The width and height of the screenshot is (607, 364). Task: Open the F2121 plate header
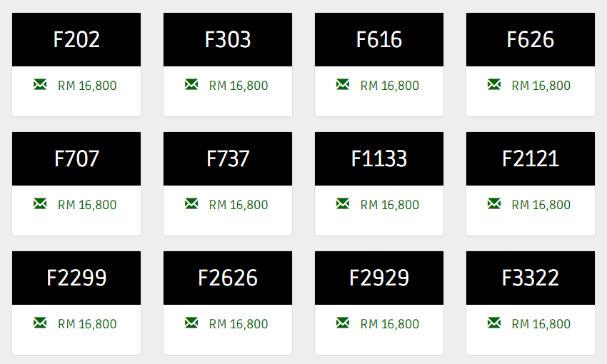tap(531, 158)
